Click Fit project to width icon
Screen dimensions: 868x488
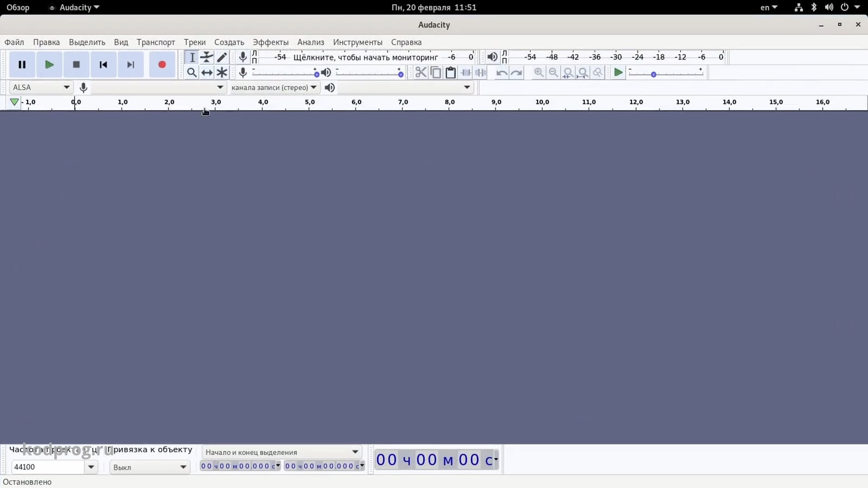(x=583, y=72)
